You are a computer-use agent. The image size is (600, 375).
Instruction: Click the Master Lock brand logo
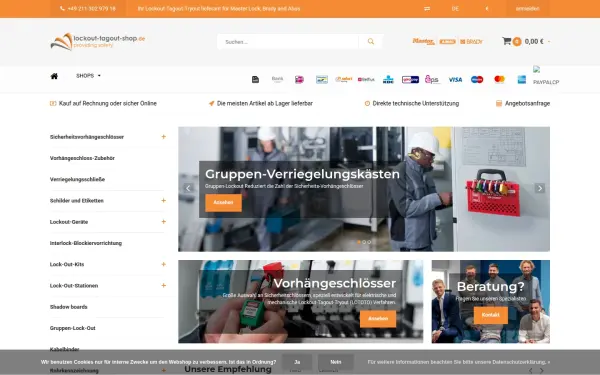[423, 41]
